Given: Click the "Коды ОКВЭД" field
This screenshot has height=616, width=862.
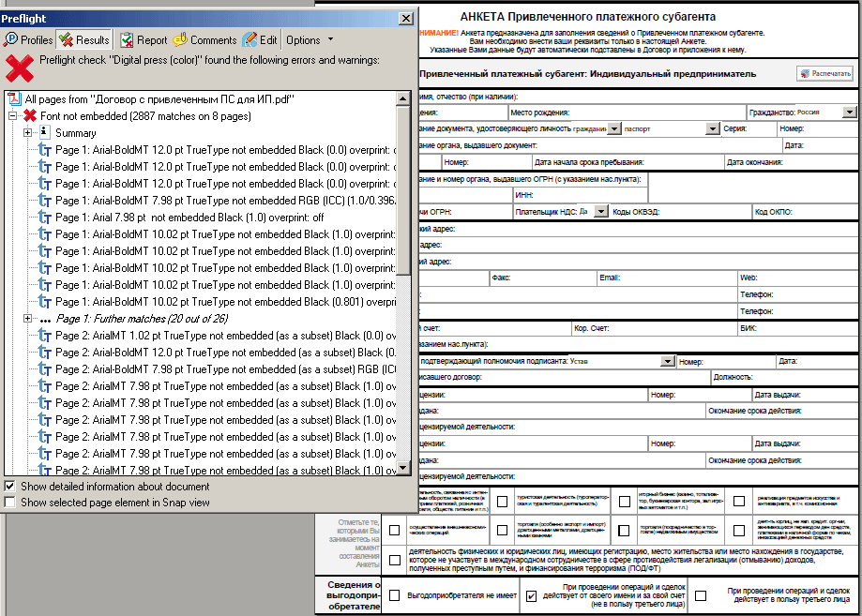Looking at the screenshot, I should [x=681, y=212].
